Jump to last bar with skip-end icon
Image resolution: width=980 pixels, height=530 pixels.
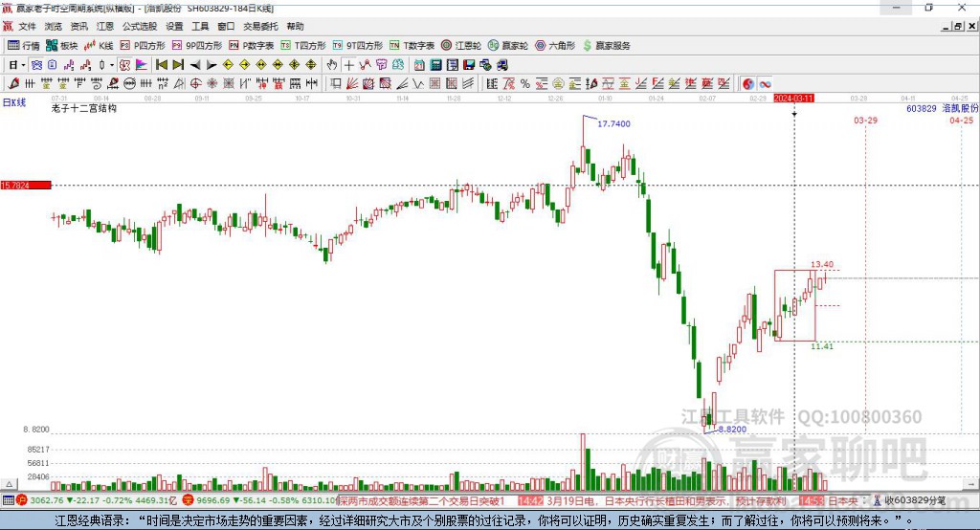(x=178, y=65)
